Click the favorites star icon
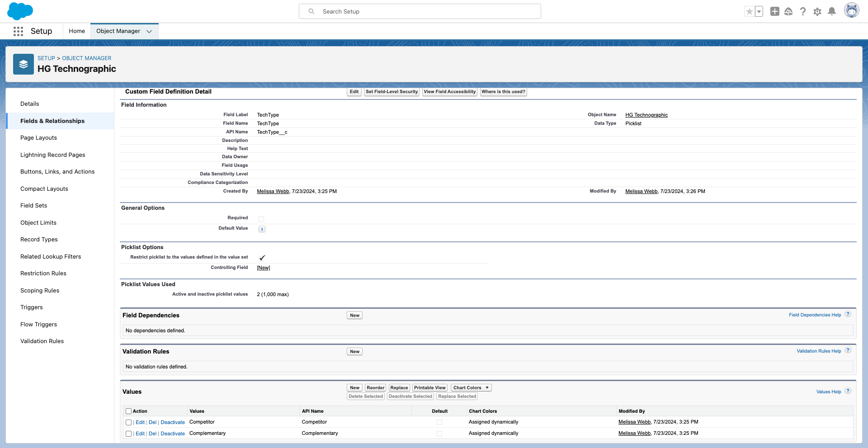 coord(750,12)
